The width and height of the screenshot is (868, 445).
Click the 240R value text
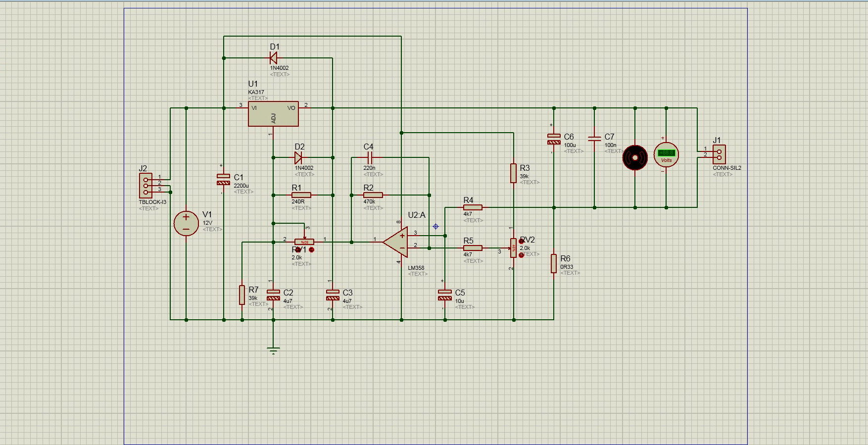[x=298, y=201]
